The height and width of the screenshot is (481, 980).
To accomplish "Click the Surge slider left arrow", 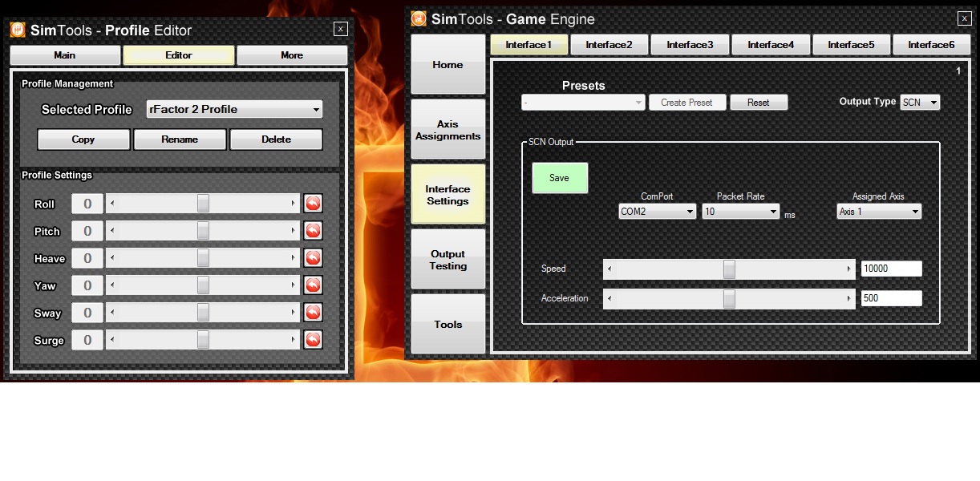I will [x=112, y=340].
